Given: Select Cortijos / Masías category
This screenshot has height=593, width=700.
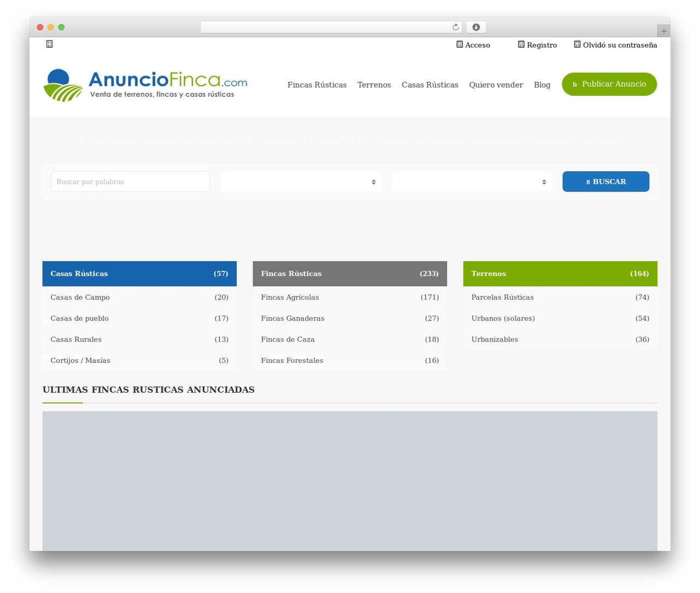Looking at the screenshot, I should tap(139, 361).
